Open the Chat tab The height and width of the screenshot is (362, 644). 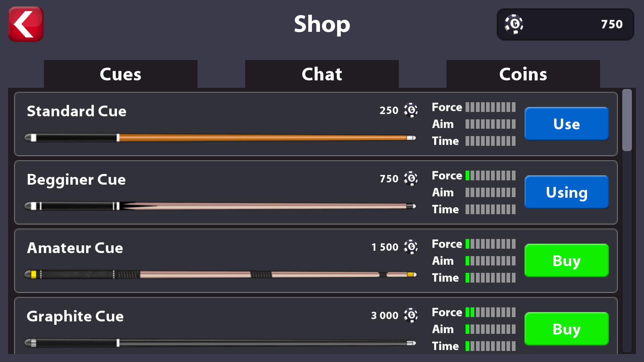coord(321,74)
